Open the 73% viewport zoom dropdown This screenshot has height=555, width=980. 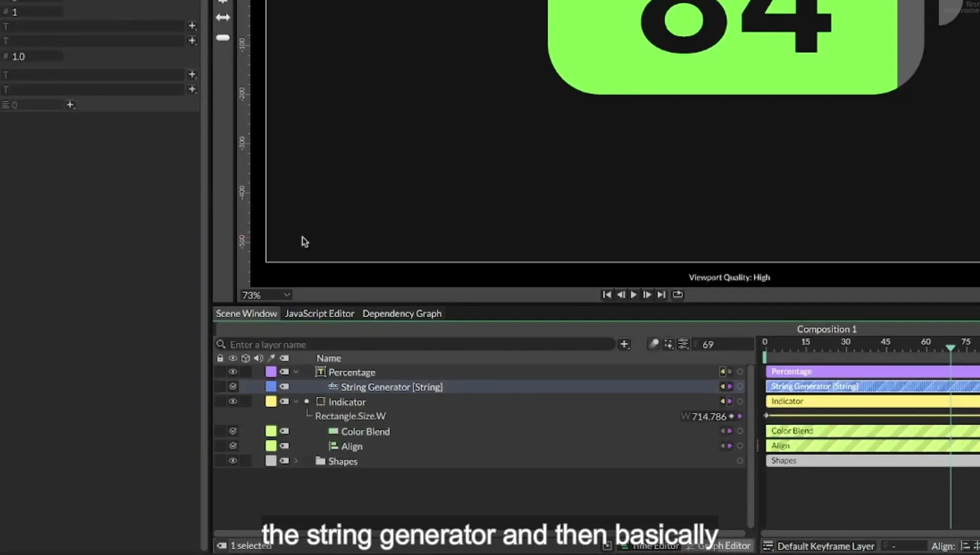(x=266, y=295)
